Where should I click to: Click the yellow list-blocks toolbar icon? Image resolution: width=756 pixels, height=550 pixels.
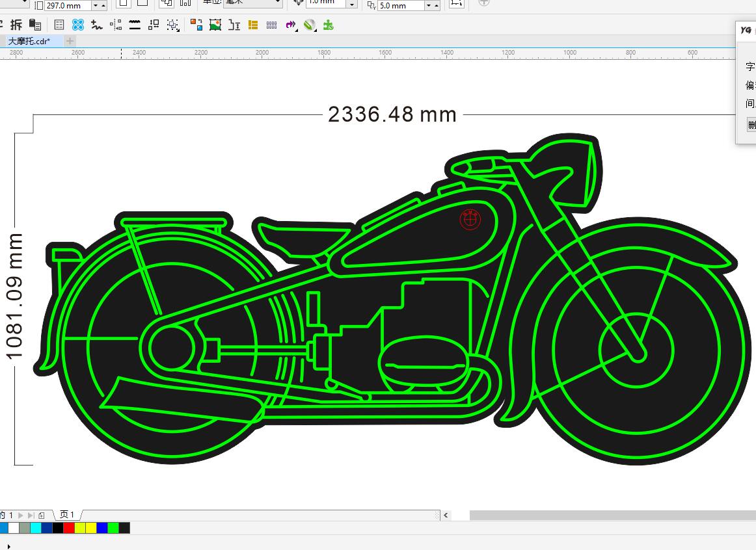(x=253, y=25)
